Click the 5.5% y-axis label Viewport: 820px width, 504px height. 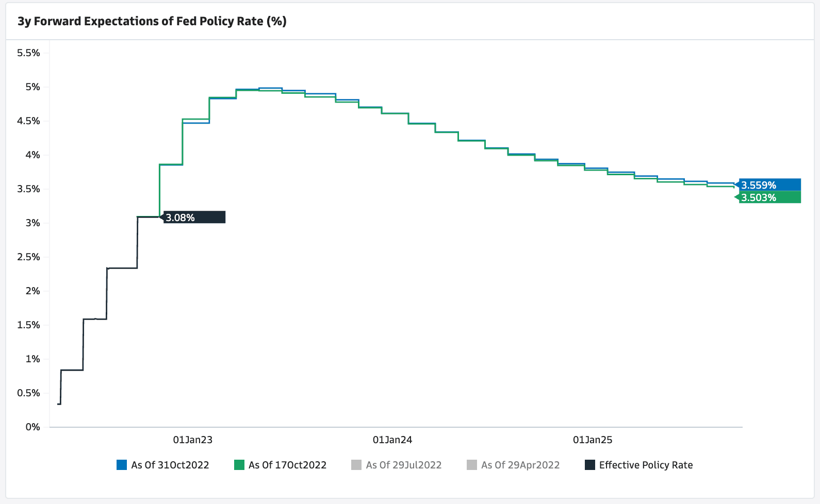[x=28, y=53]
